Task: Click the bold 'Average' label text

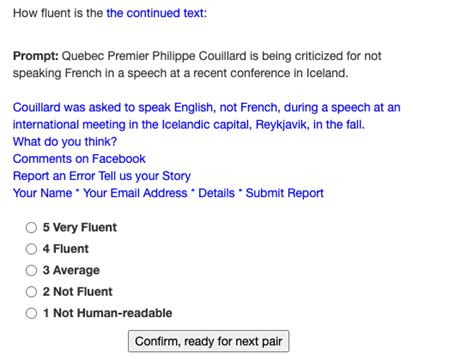Action: [x=76, y=270]
